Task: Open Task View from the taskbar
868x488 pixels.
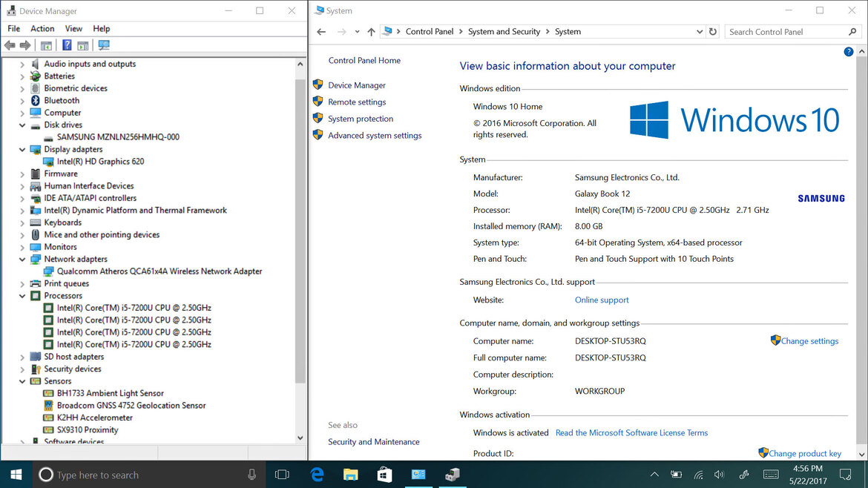Action: click(x=283, y=475)
